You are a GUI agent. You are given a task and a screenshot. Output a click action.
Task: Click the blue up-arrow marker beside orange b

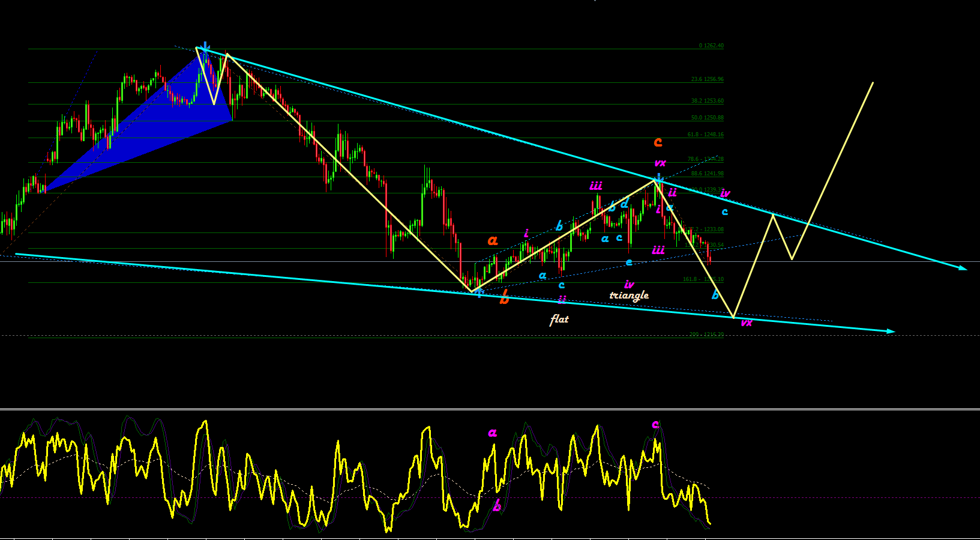click(479, 293)
